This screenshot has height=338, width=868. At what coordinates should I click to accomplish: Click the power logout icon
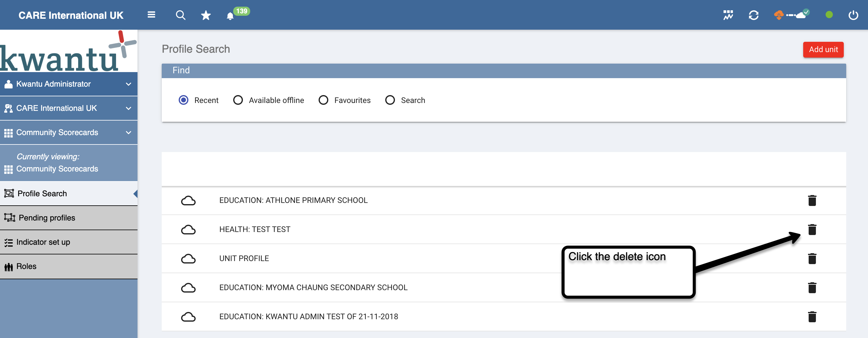pos(853,15)
